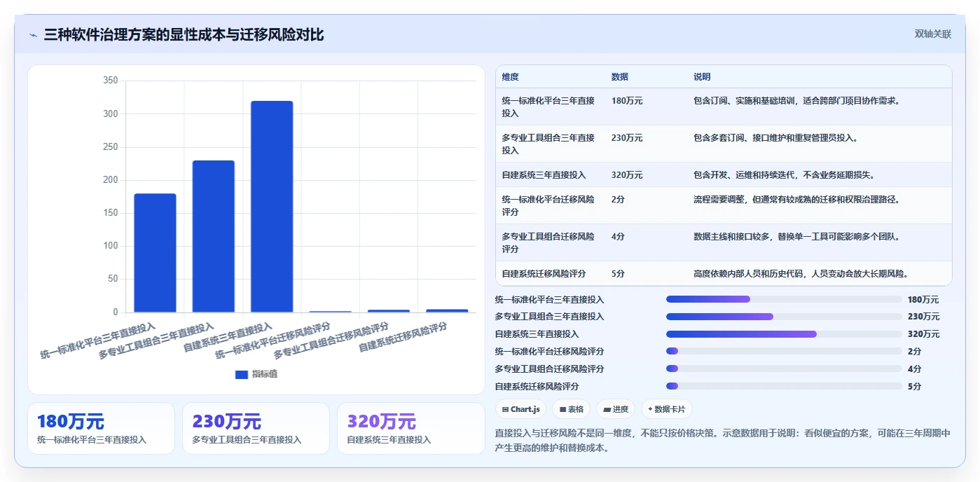980x482 pixels.
Task: Click the 230万元 value in the table
Action: pos(627,138)
